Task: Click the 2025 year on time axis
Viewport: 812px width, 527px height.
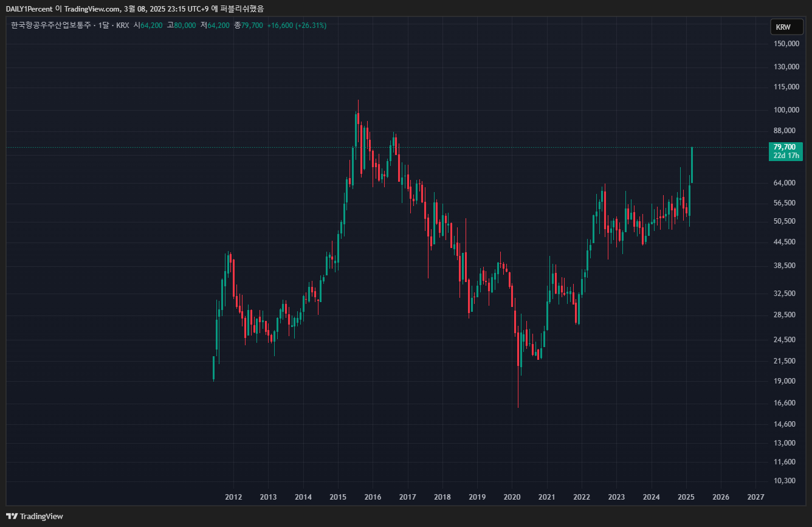Action: (686, 497)
